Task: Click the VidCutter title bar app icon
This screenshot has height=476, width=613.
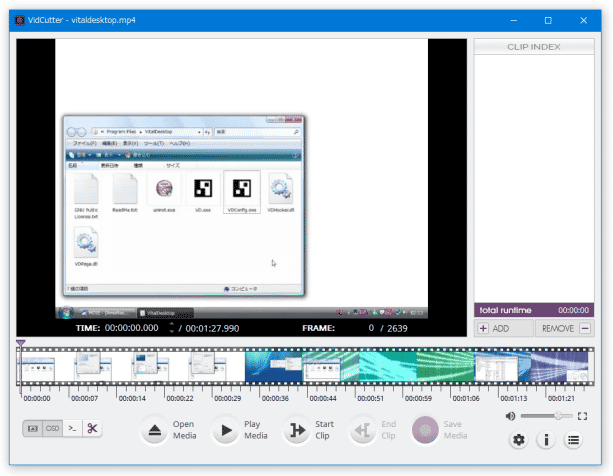Action: (x=20, y=20)
